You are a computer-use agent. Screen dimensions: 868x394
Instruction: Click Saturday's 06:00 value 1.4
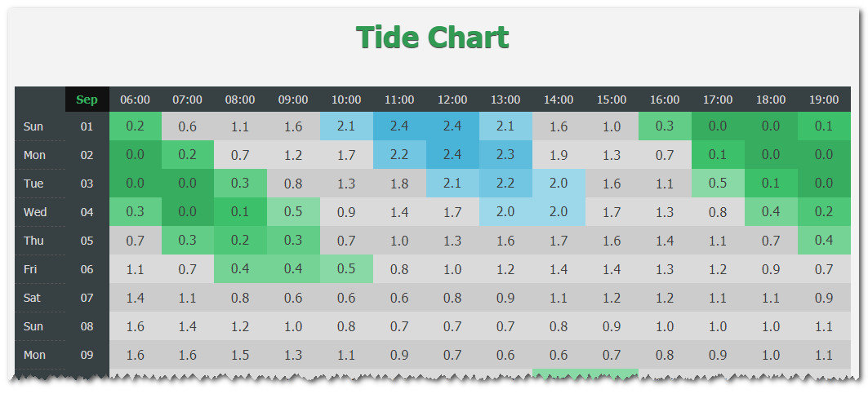[x=135, y=298]
